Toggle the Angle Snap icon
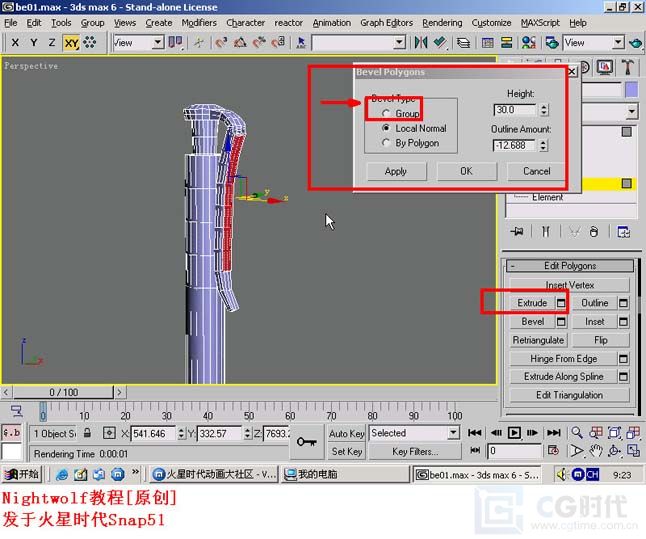Image resolution: width=646 pixels, height=539 pixels. (240, 42)
